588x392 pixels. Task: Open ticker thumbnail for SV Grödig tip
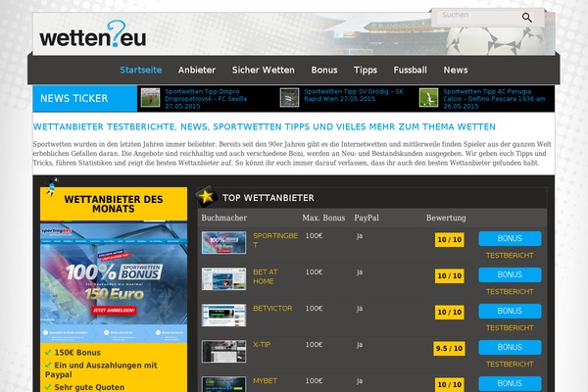(289, 98)
